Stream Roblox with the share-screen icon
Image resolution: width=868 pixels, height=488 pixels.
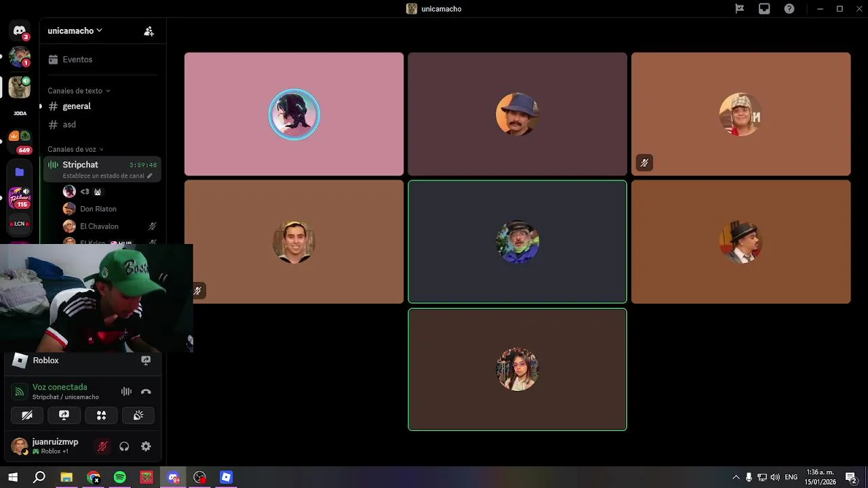click(x=146, y=361)
